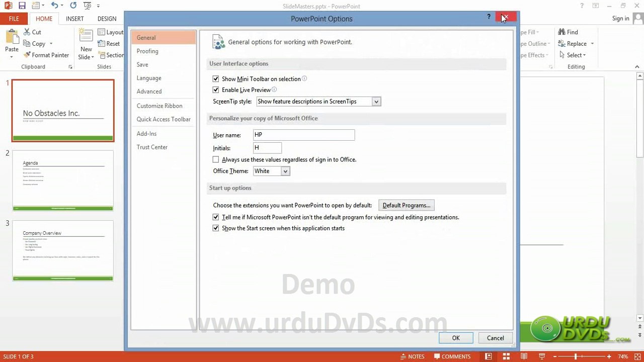This screenshot has height=362, width=644.
Task: Click the Section icon in the Slides group
Action: tap(102, 55)
